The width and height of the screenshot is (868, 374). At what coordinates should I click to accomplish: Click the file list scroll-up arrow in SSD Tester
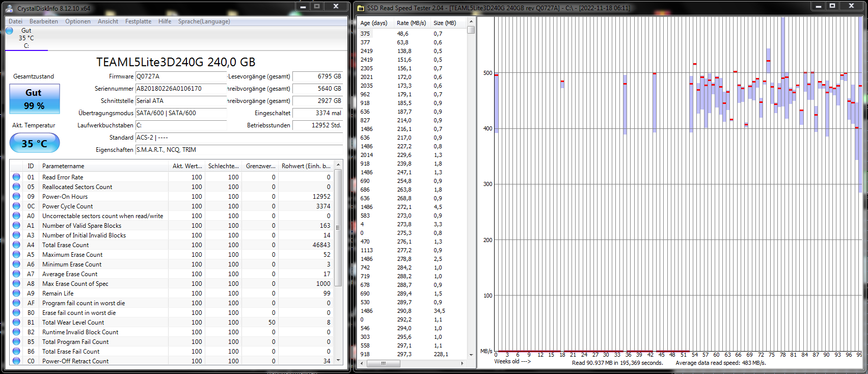471,22
